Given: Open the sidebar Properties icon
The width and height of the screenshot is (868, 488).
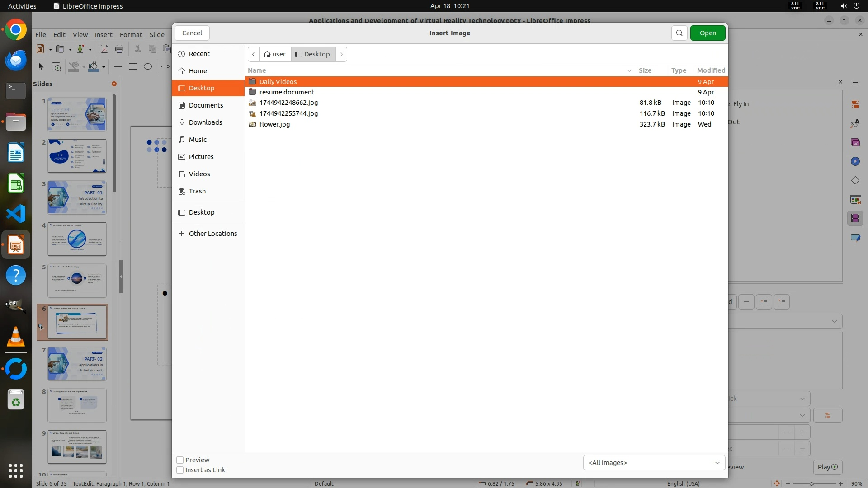Looking at the screenshot, I should (x=855, y=104).
